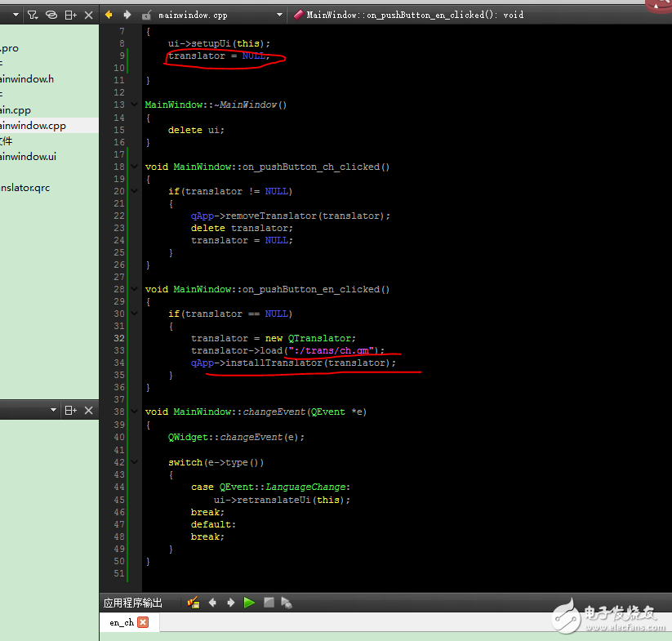Close the top project sidebar panel
The image size is (672, 641).
88,14
